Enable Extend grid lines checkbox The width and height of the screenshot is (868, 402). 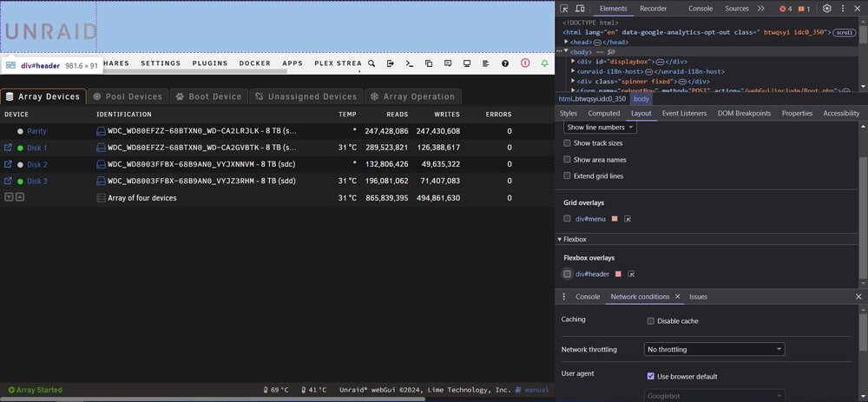pyautogui.click(x=567, y=176)
